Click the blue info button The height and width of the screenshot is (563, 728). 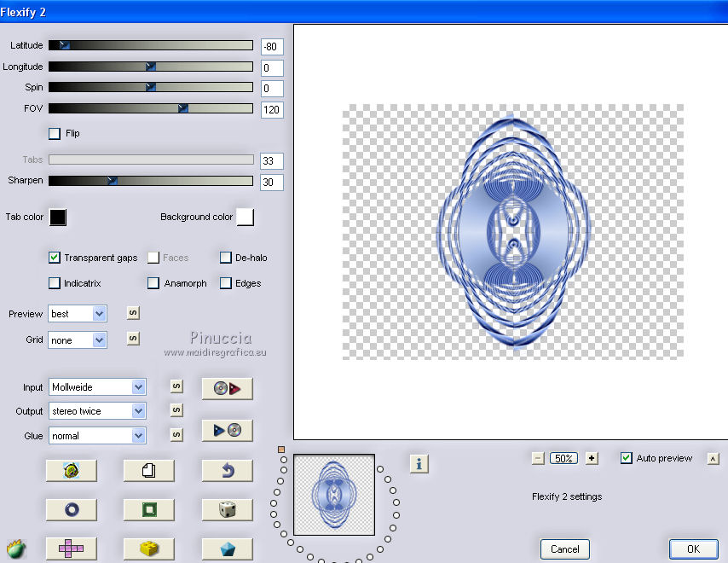pyautogui.click(x=419, y=463)
